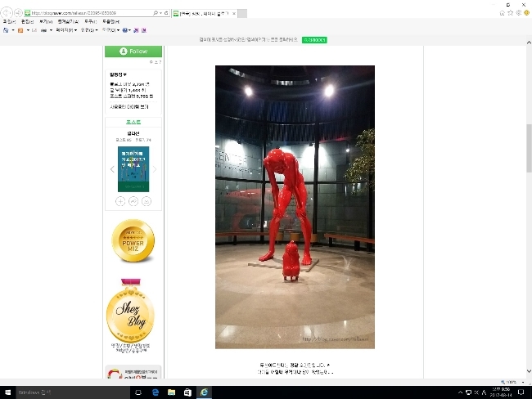Expand the activity info heading in sidebar
The image size is (532, 399).
118,74
